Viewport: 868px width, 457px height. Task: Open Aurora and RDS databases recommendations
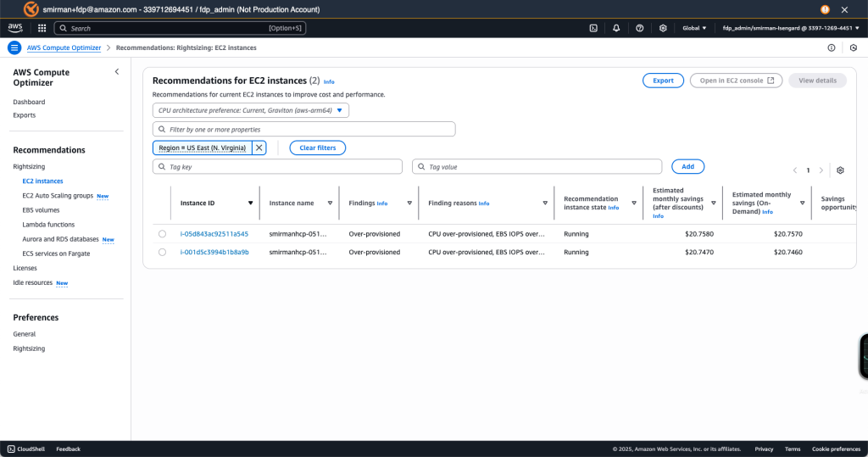click(x=60, y=239)
